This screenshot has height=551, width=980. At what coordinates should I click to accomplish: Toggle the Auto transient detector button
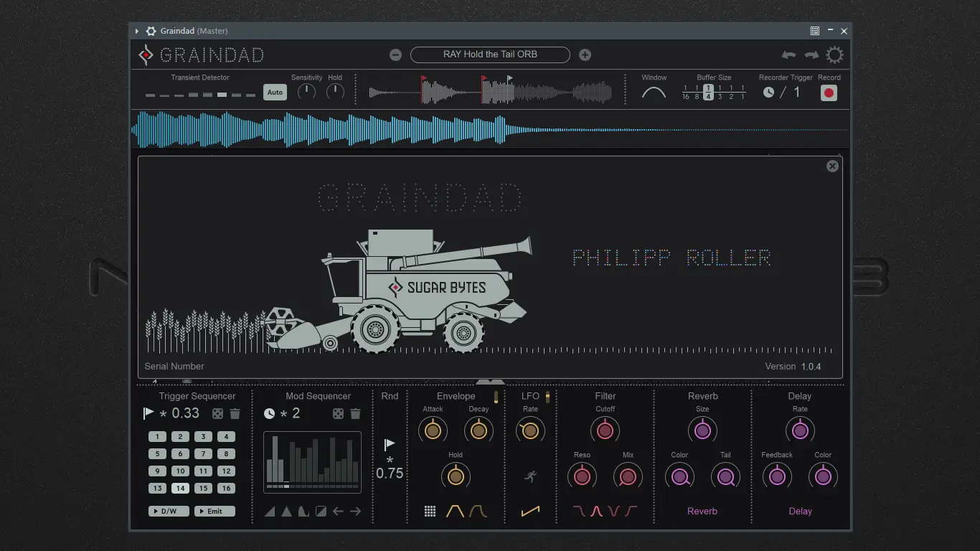point(275,93)
